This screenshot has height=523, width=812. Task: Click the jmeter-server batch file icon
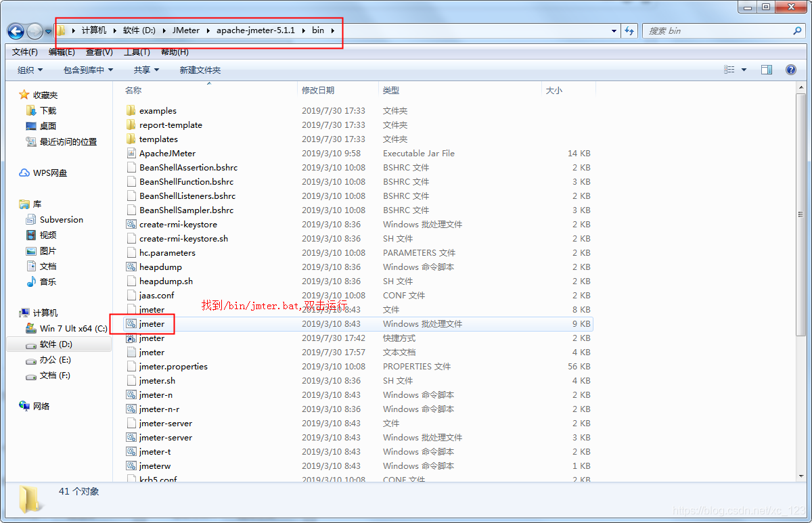131,437
